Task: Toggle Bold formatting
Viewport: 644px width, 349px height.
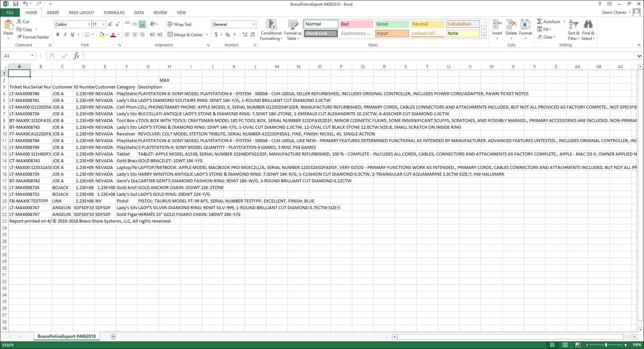Action: [58, 35]
